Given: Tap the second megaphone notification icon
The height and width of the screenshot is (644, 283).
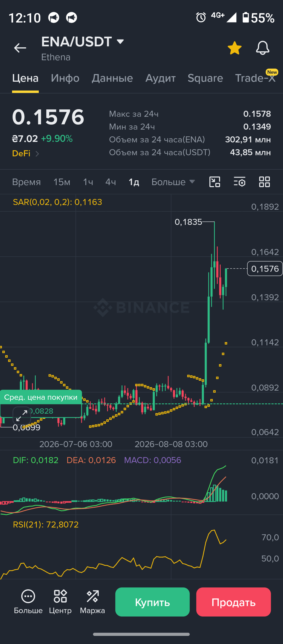Looking at the screenshot, I should [x=72, y=18].
